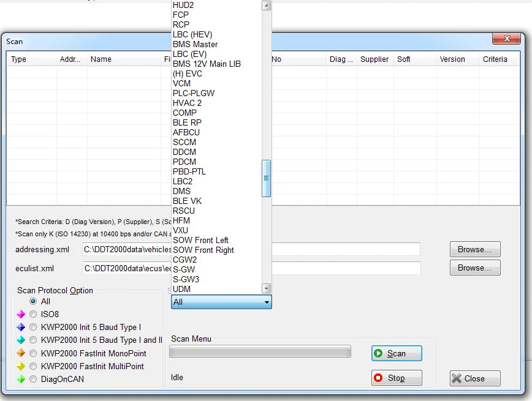532x401 pixels.
Task: Select HUD2 from the ECU list
Action: coord(216,5)
